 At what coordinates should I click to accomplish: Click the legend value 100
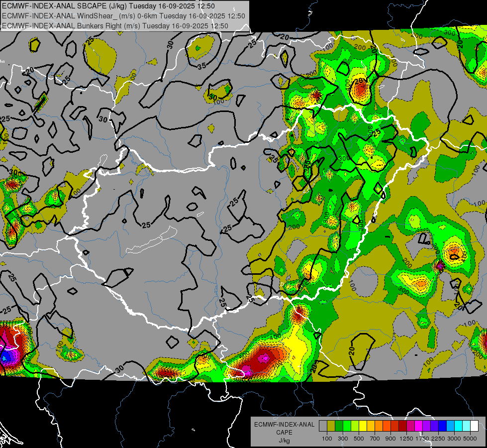[x=327, y=439]
